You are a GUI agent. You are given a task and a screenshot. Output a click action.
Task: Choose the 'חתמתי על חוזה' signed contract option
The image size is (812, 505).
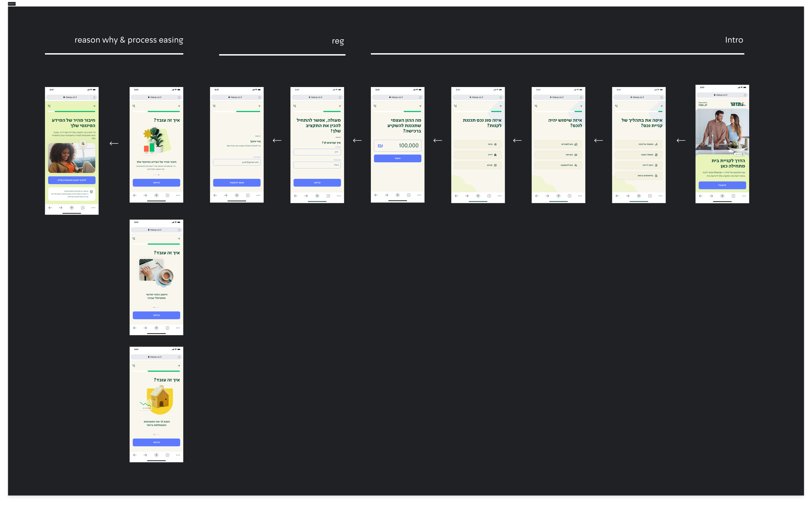click(638, 144)
